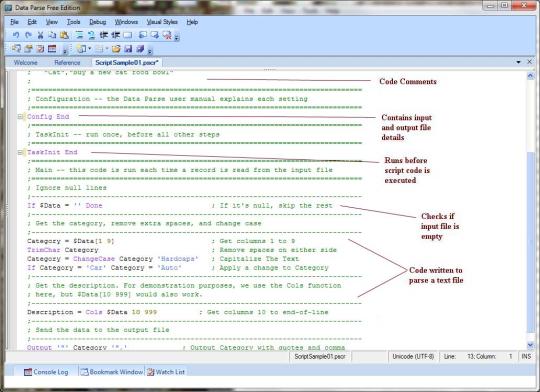Switch to the Welcome tab
540x392 pixels.
[x=25, y=63]
